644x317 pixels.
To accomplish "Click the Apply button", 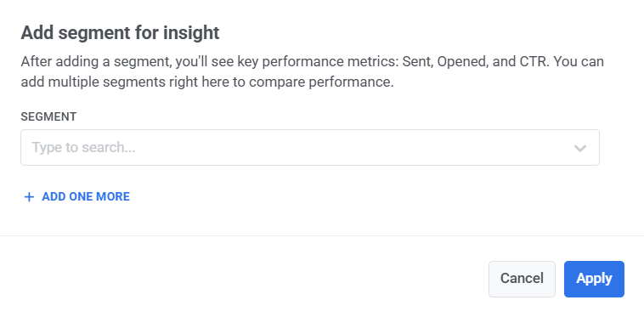I will point(594,279).
